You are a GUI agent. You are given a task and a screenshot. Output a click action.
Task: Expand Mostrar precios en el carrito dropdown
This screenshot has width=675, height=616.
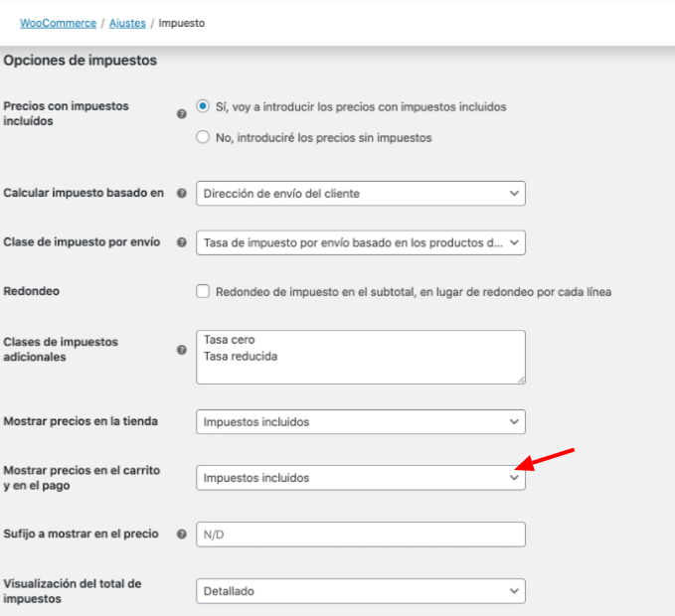(x=361, y=478)
